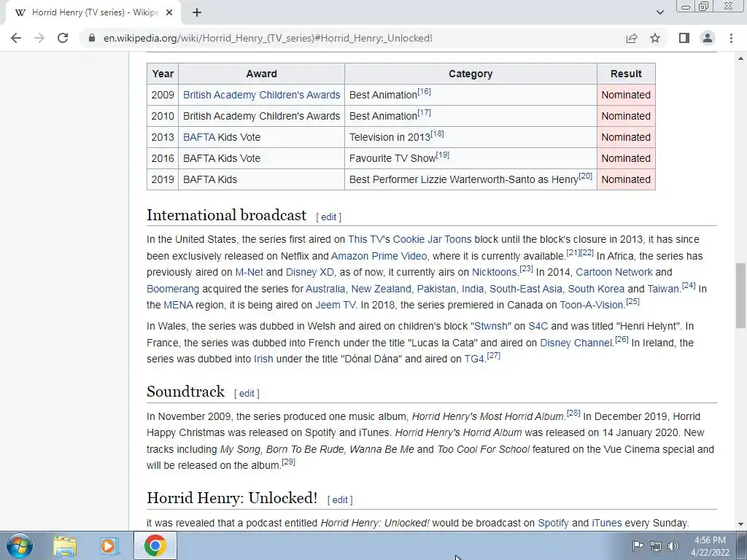Select the Horrid Henry Wikipedia tab
The image size is (747, 560).
click(x=93, y=12)
